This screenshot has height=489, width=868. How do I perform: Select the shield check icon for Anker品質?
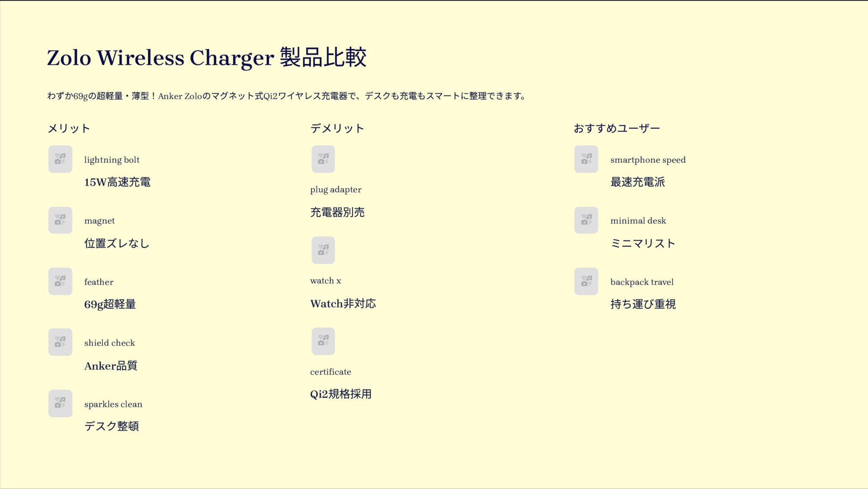(60, 342)
